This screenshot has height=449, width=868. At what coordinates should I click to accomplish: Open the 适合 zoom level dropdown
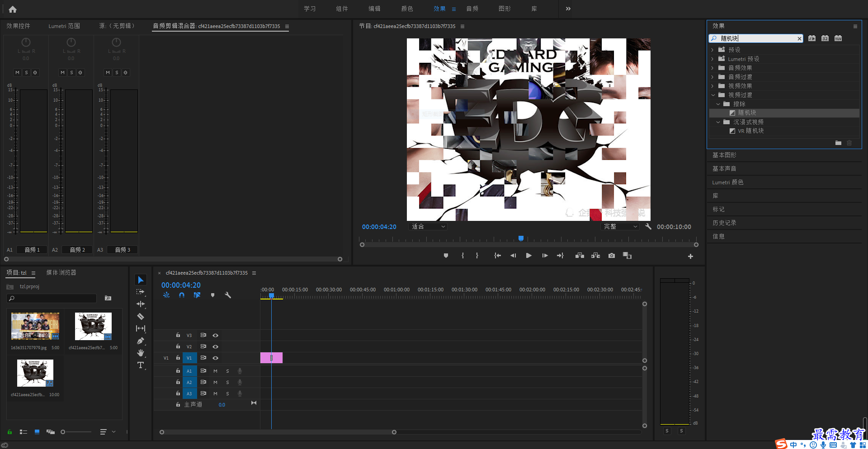(x=428, y=227)
